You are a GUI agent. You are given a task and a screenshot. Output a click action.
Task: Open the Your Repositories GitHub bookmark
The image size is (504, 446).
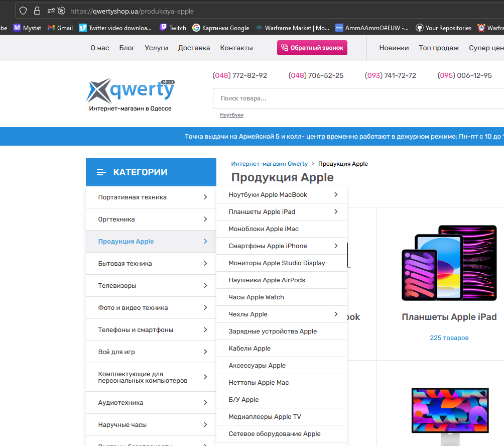click(443, 28)
